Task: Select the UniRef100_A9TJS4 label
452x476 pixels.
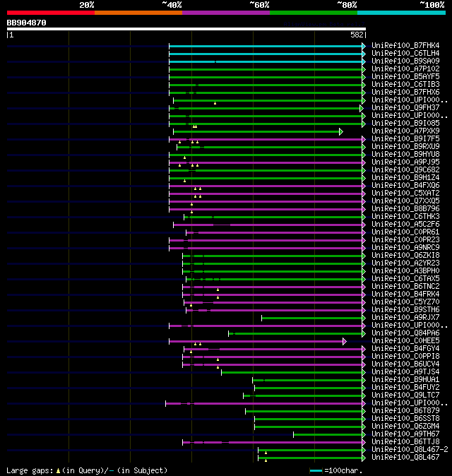Action: point(405,372)
